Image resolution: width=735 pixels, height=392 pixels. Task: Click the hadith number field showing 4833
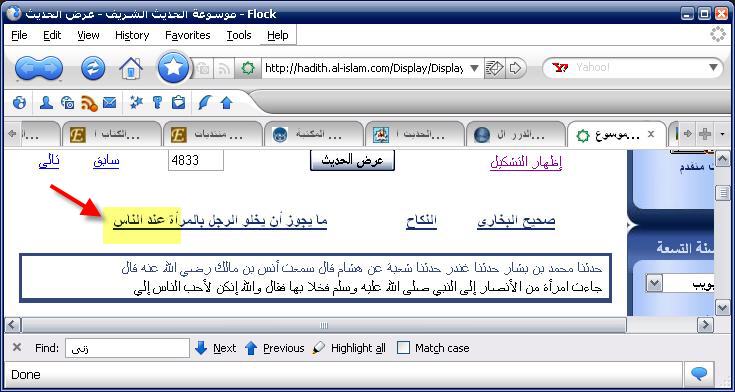point(196,161)
